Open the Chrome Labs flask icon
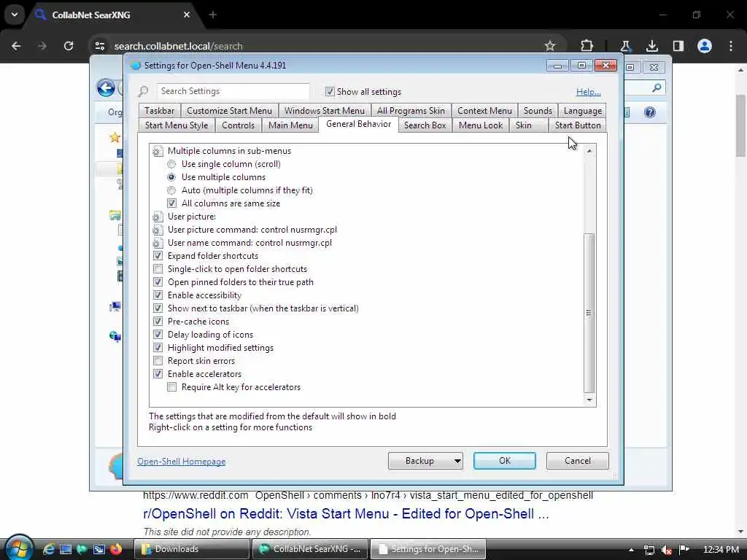 625,46
